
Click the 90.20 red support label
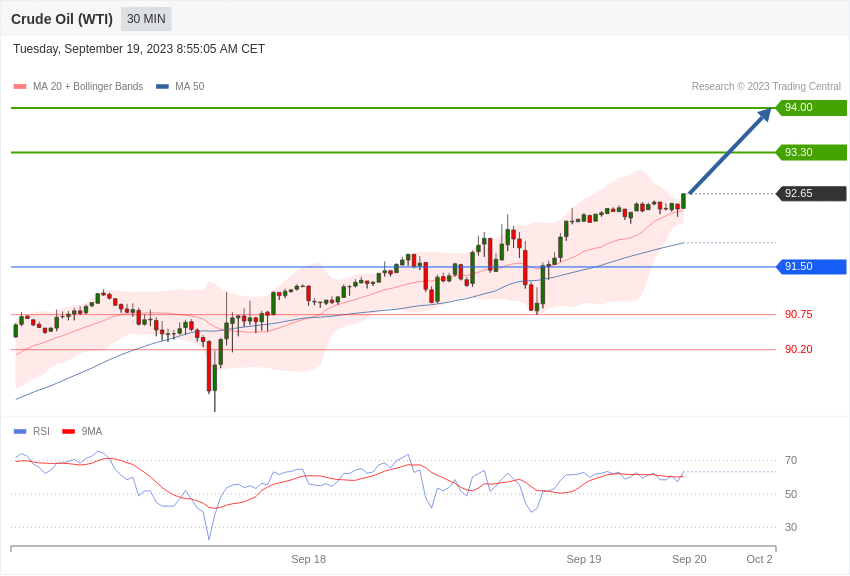pyautogui.click(x=798, y=349)
